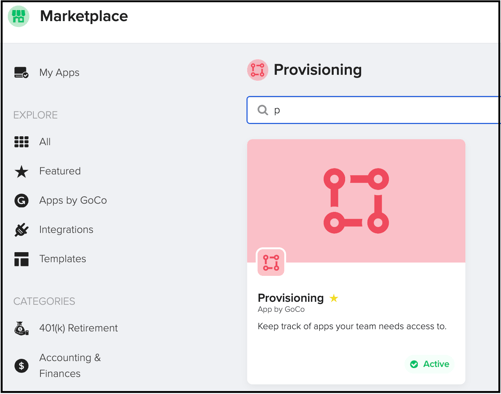Viewport: 501px width, 394px height.
Task: Click the Provisioning icon beside the page heading
Action: point(257,70)
